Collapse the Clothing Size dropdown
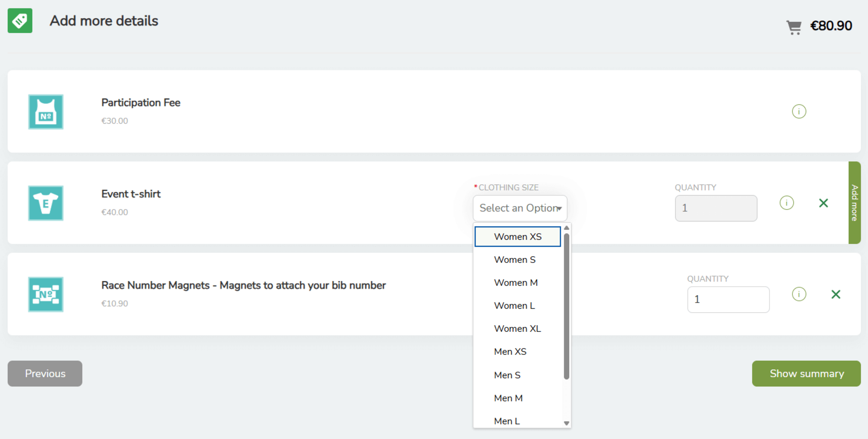This screenshot has width=868, height=439. (520, 208)
